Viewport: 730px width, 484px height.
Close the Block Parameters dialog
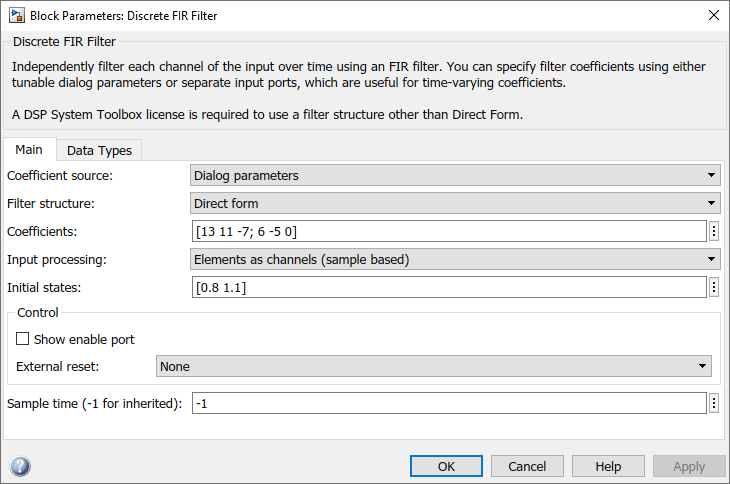click(713, 15)
